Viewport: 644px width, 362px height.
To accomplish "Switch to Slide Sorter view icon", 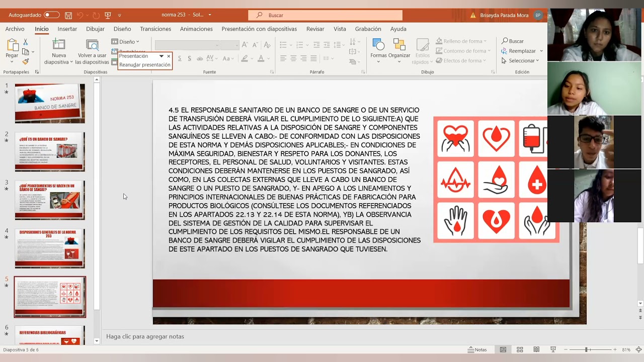I will click(x=520, y=349).
